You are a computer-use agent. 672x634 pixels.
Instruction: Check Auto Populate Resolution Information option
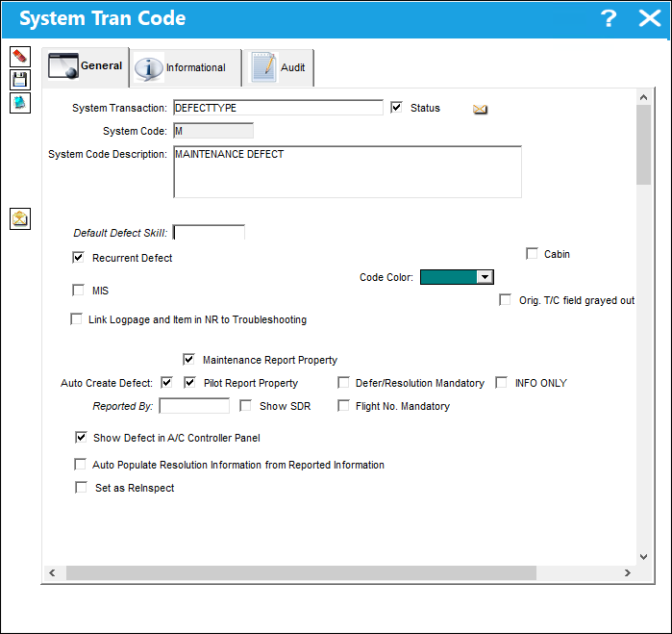tap(80, 464)
